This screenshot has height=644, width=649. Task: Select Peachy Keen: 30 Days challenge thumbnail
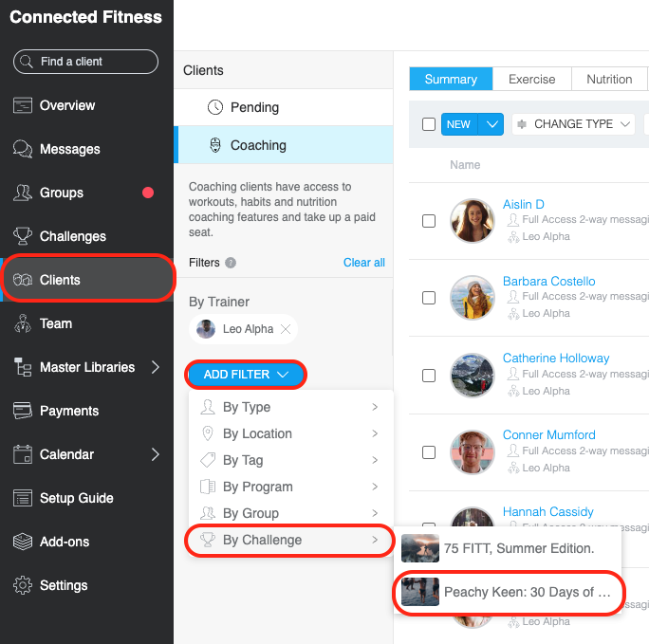click(x=420, y=592)
